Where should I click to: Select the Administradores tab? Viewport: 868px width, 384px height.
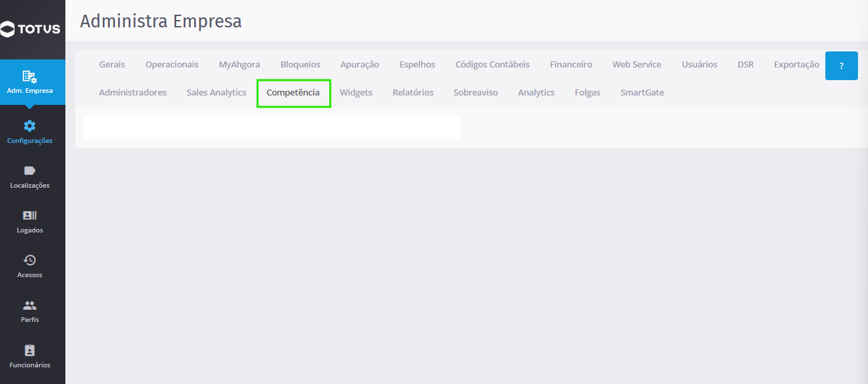pos(133,92)
